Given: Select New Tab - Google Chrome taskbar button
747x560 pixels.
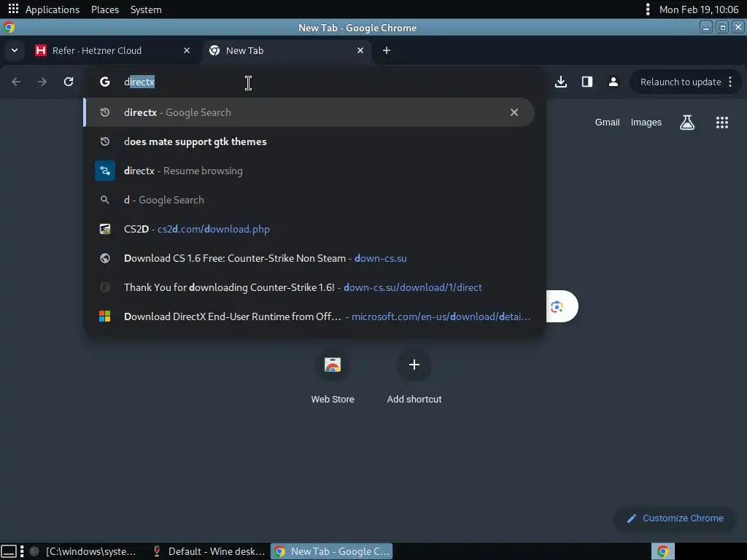Looking at the screenshot, I should pyautogui.click(x=332, y=551).
